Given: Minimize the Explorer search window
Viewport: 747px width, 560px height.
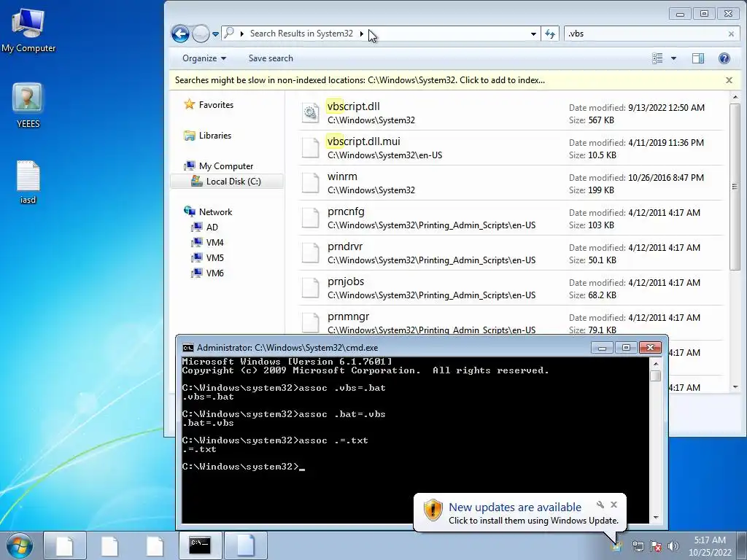Looking at the screenshot, I should tap(680, 14).
